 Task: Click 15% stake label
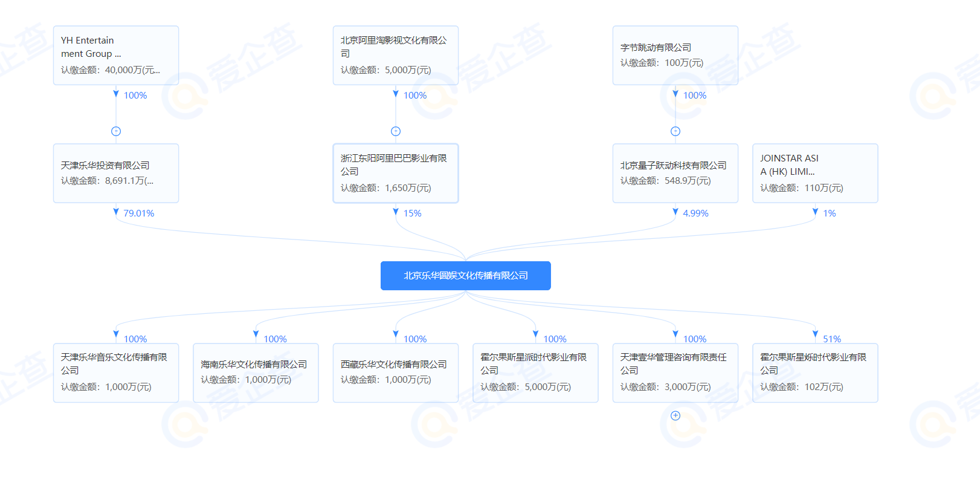coord(413,213)
